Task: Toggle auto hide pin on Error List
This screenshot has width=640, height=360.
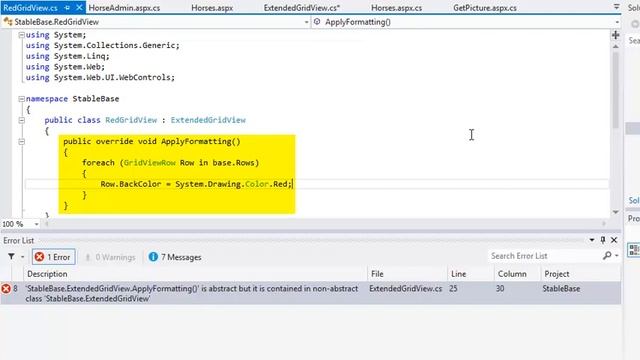Action: (x=603, y=240)
